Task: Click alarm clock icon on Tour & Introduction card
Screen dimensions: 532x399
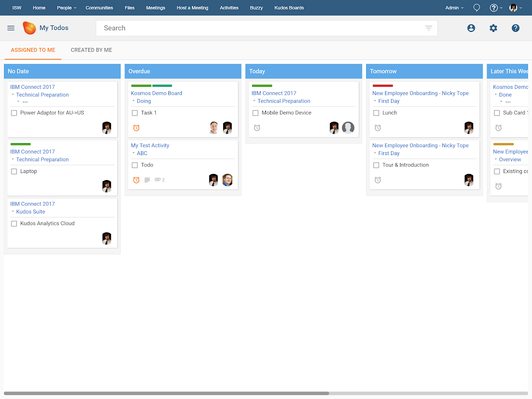Action: 378,180
